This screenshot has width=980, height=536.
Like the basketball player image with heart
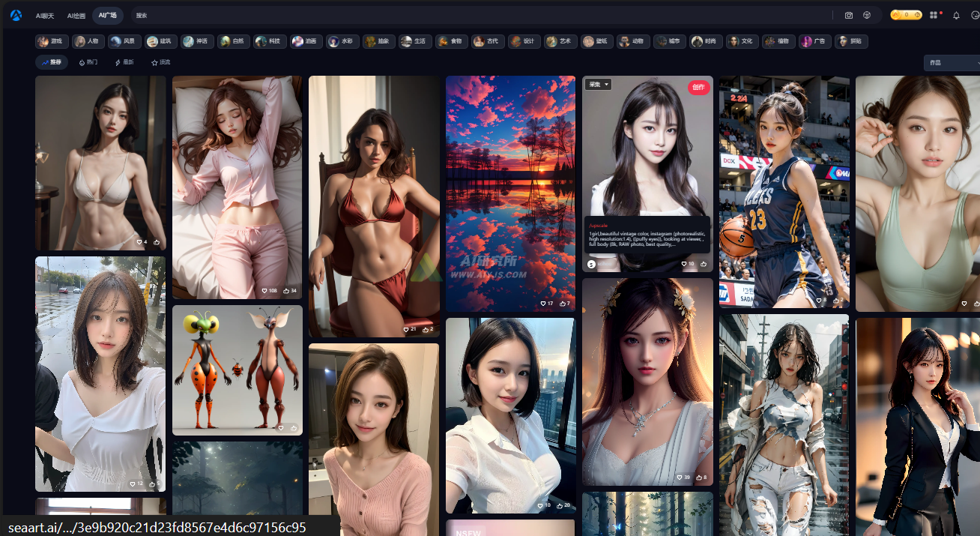(x=818, y=300)
